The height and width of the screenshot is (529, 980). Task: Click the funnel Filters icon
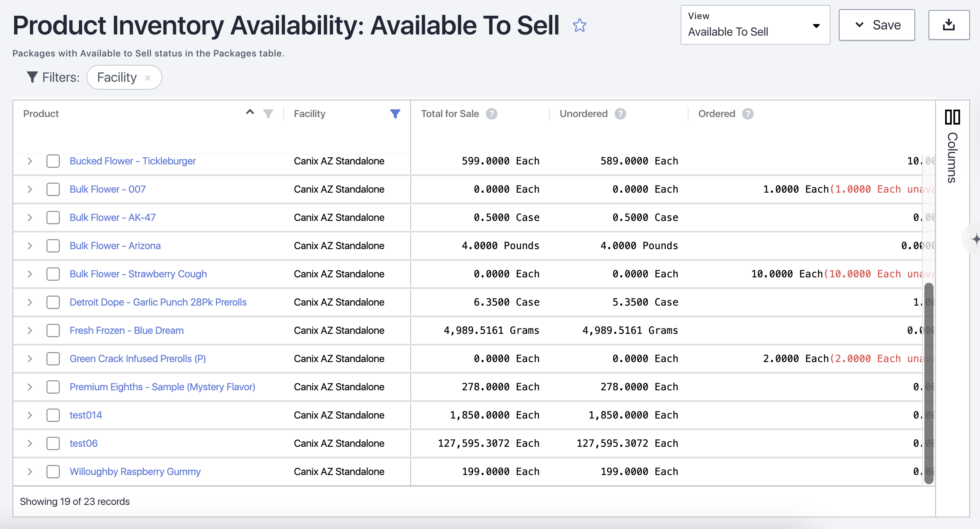point(32,77)
